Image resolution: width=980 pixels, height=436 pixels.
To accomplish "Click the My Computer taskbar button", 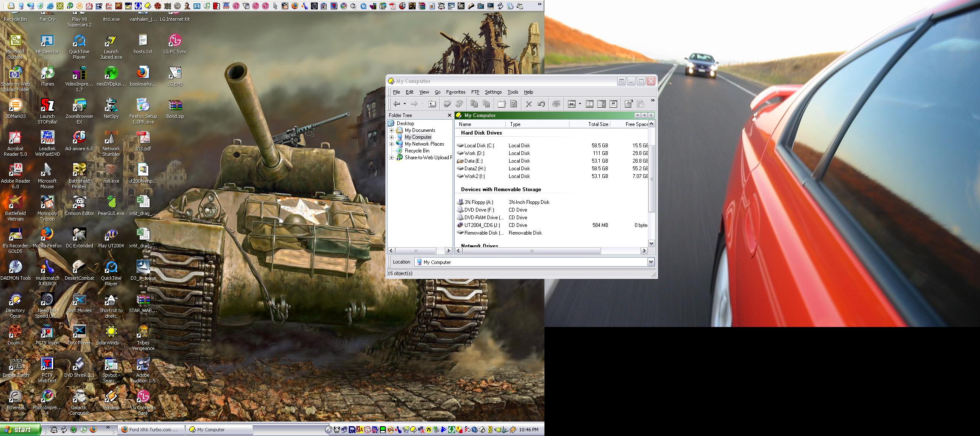I will pyautogui.click(x=219, y=430).
